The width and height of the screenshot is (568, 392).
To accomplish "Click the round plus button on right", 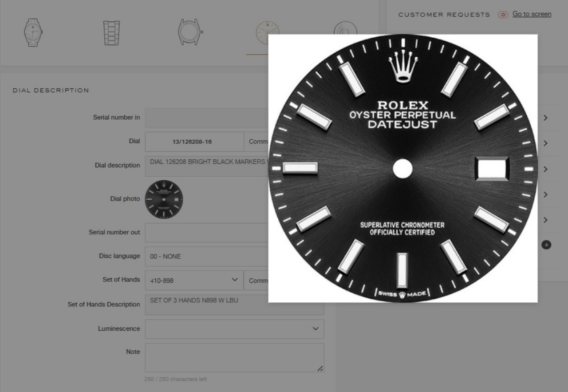I will click(x=546, y=245).
